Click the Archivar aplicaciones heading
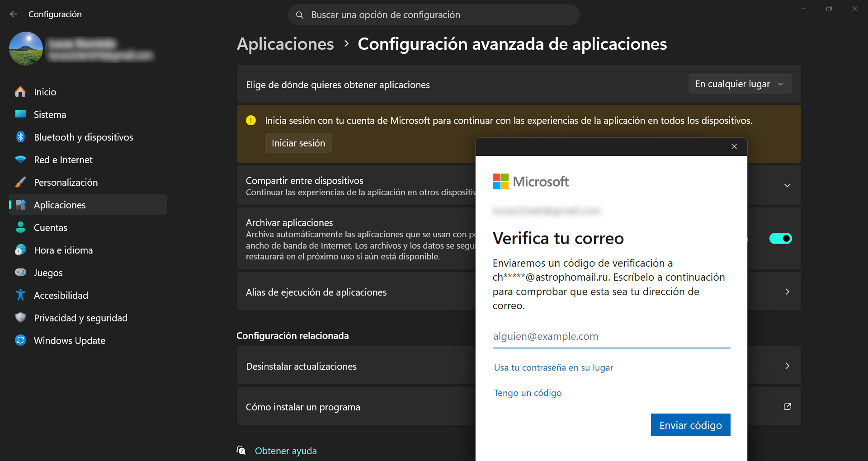Image resolution: width=868 pixels, height=461 pixels. (x=289, y=222)
